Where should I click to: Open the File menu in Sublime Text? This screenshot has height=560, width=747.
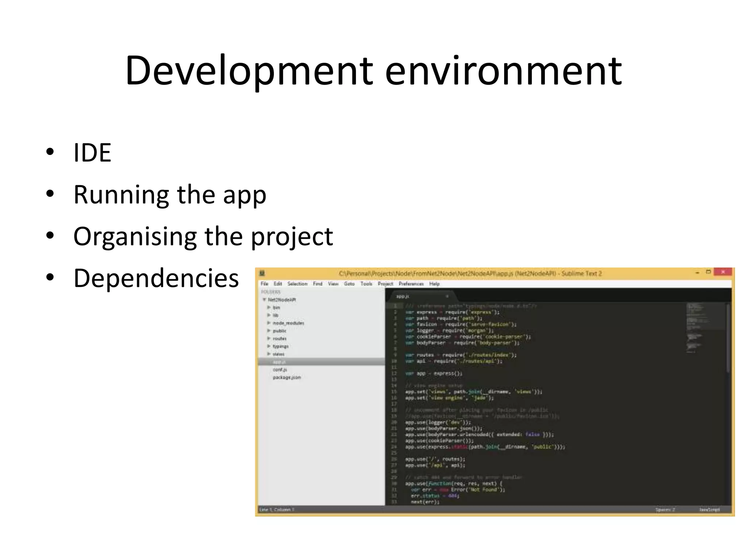pos(264,284)
